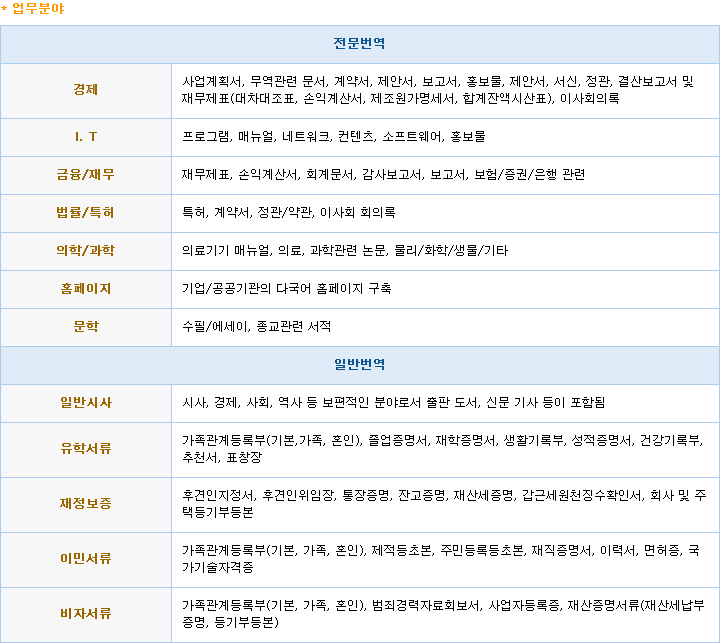
Task: Click description 의료기기 매뉴얼, 의료
Action: [x=345, y=251]
